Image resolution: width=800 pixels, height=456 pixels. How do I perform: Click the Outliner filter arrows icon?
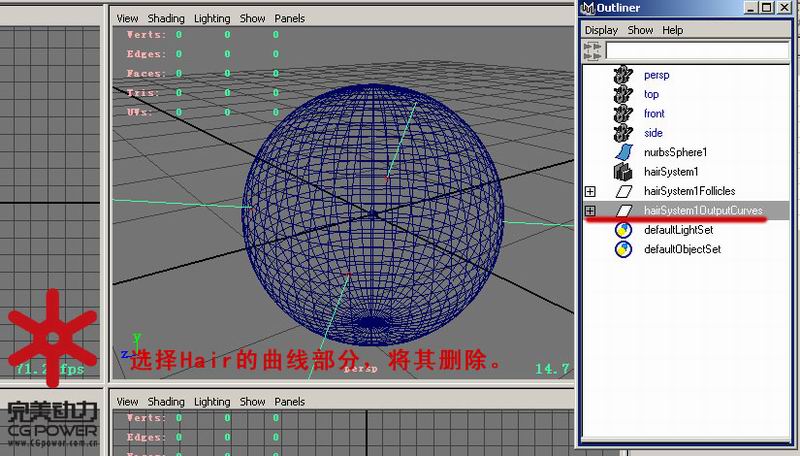592,51
